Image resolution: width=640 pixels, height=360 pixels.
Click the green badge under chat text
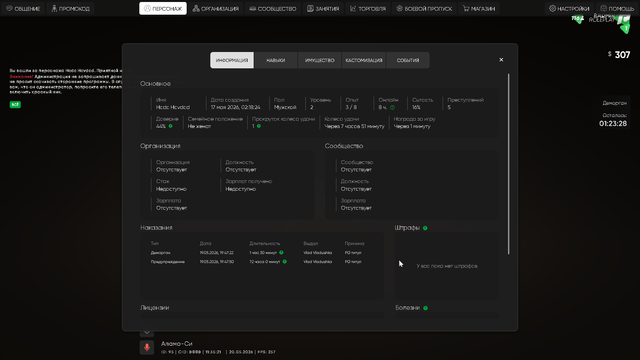[x=15, y=104]
